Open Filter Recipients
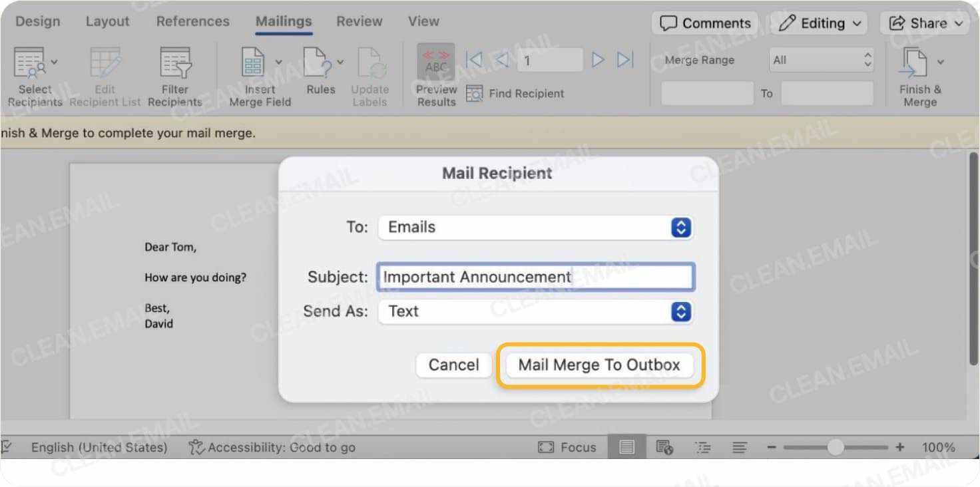Viewport: 980px width, 487px height. click(x=175, y=63)
